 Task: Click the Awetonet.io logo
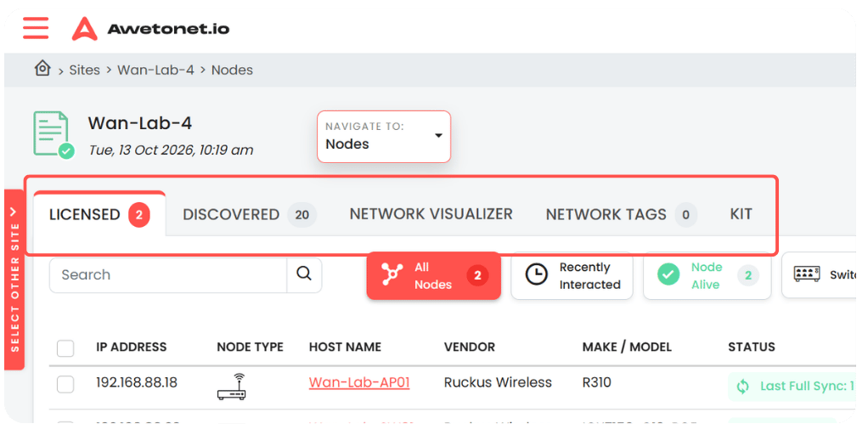tap(150, 29)
